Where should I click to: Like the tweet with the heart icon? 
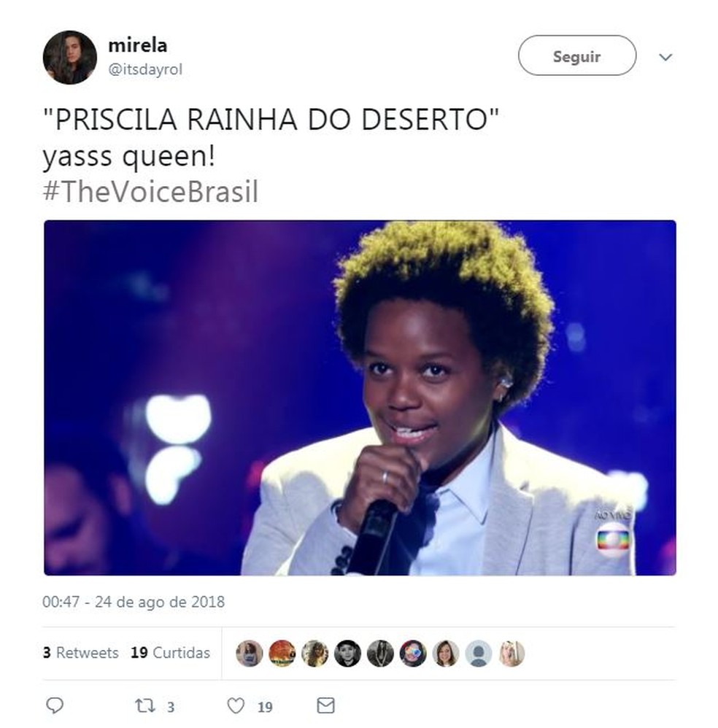click(x=236, y=705)
